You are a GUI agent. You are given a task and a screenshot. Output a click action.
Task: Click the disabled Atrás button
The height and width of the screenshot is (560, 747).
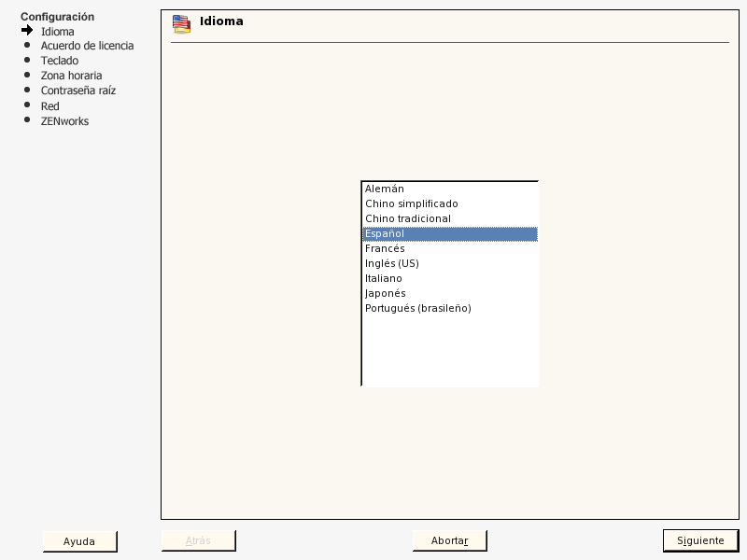[198, 540]
